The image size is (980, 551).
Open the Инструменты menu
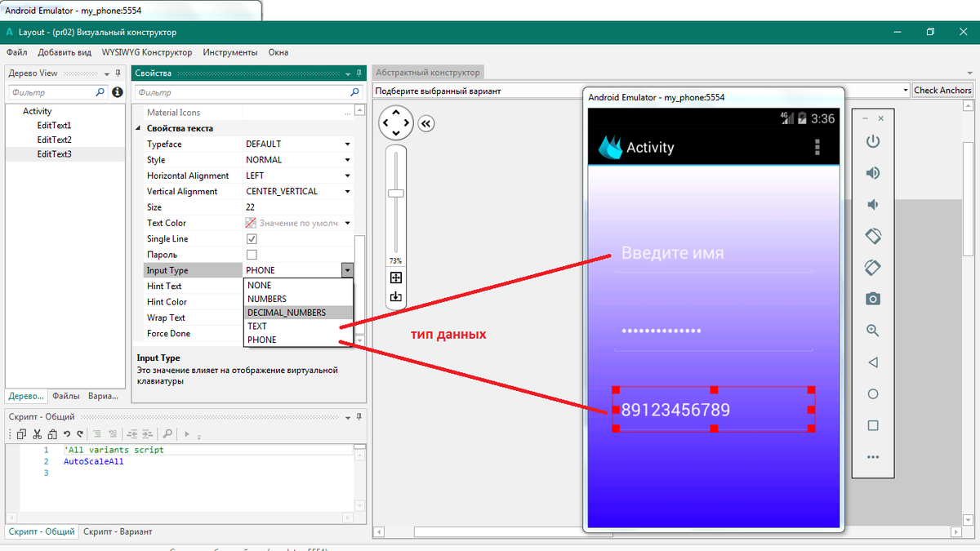230,52
